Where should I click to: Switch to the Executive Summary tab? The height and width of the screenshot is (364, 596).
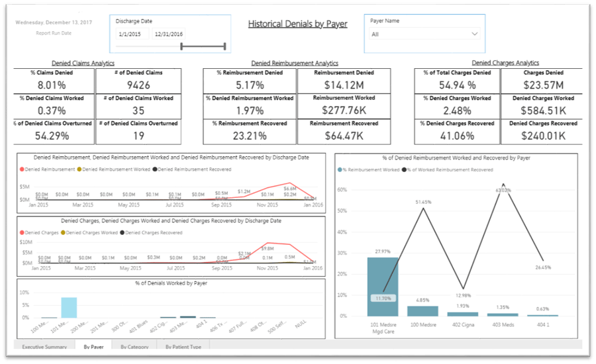click(43, 346)
